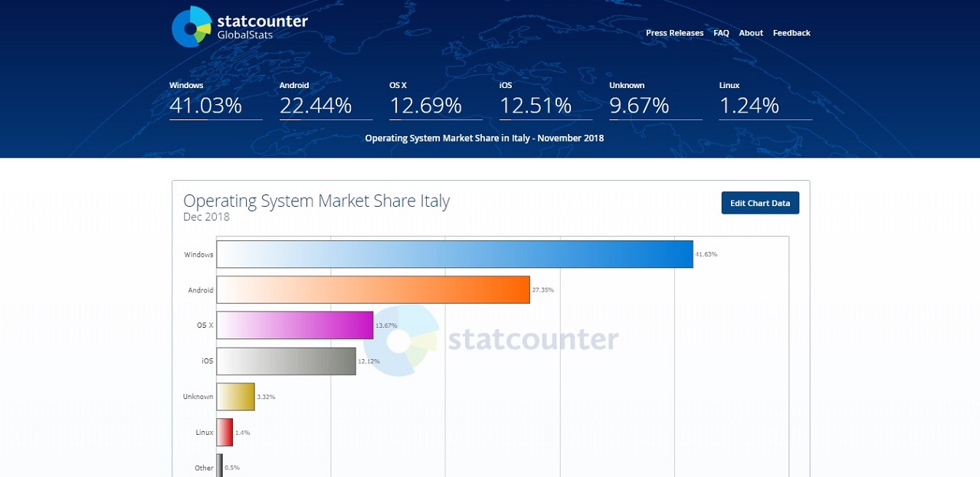Click the OS X axis label in chart
This screenshot has height=477, width=980.
pyautogui.click(x=205, y=325)
